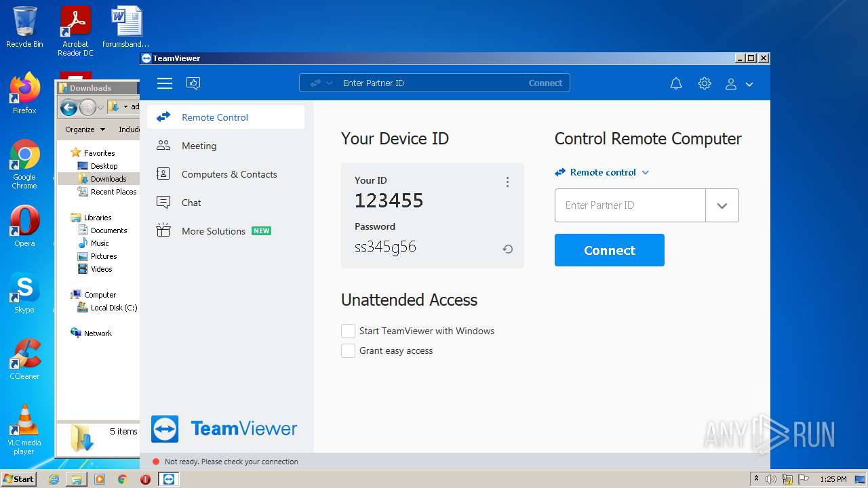Click the feedback chat icon in TeamViewer header

pos(193,83)
